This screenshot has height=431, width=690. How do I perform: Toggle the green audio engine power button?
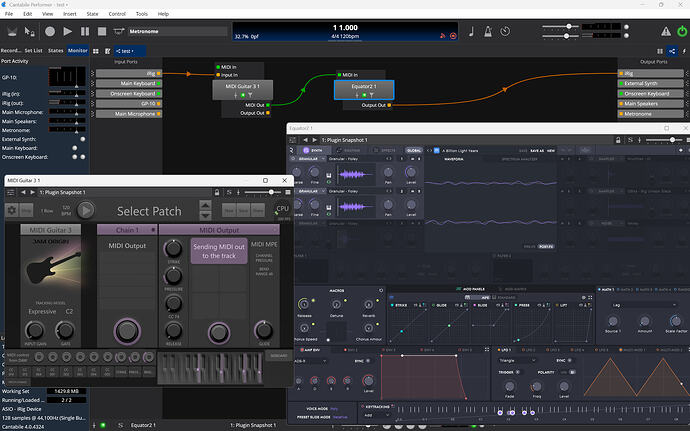[682, 31]
